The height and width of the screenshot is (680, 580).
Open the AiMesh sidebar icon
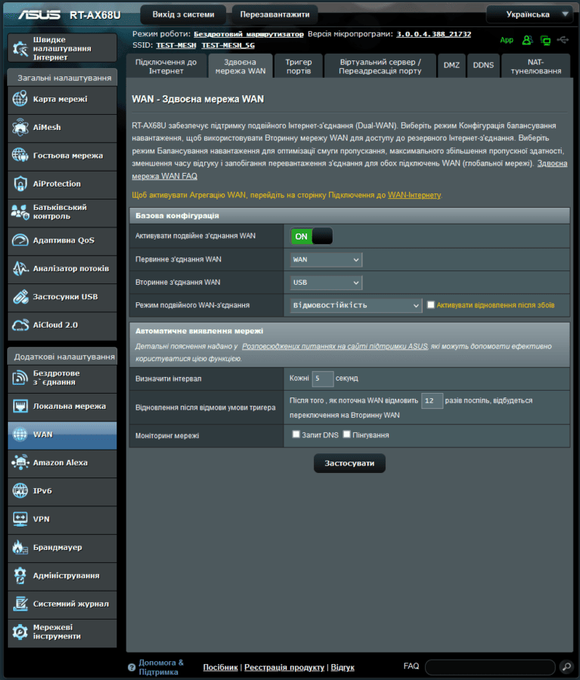(x=20, y=128)
